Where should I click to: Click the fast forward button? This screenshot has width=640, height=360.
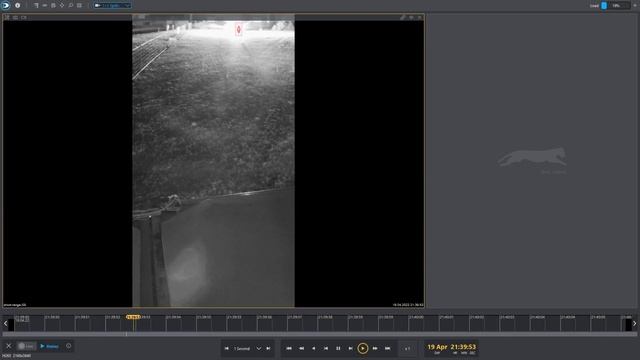375,348
